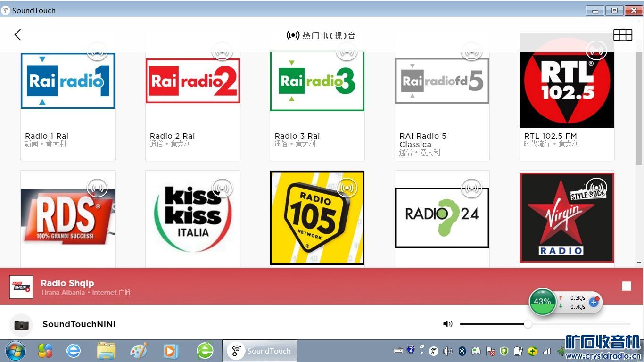Click the green shield security tray icon
644x362 pixels.
(x=504, y=351)
